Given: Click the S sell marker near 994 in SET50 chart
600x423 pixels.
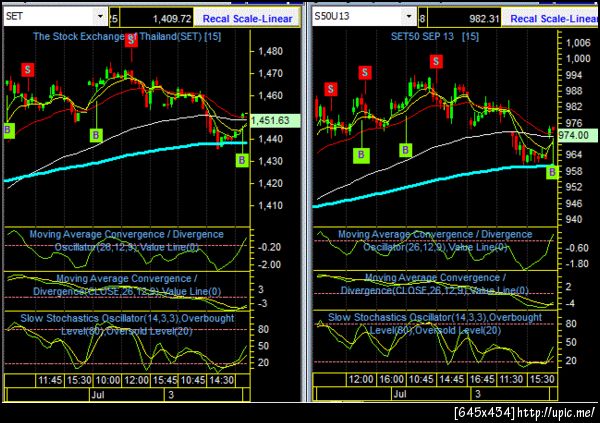Looking at the screenshot, I should 365,72.
